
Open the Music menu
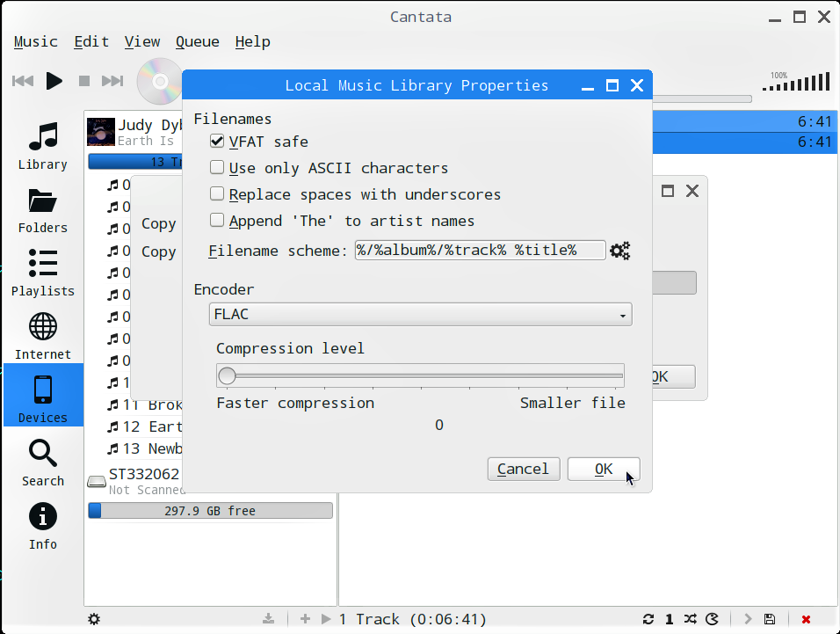tap(36, 42)
